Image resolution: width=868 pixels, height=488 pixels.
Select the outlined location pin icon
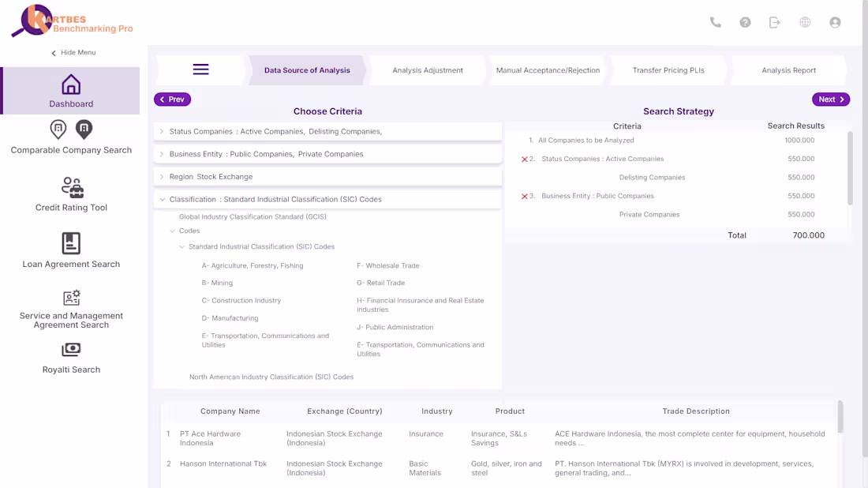tap(58, 129)
